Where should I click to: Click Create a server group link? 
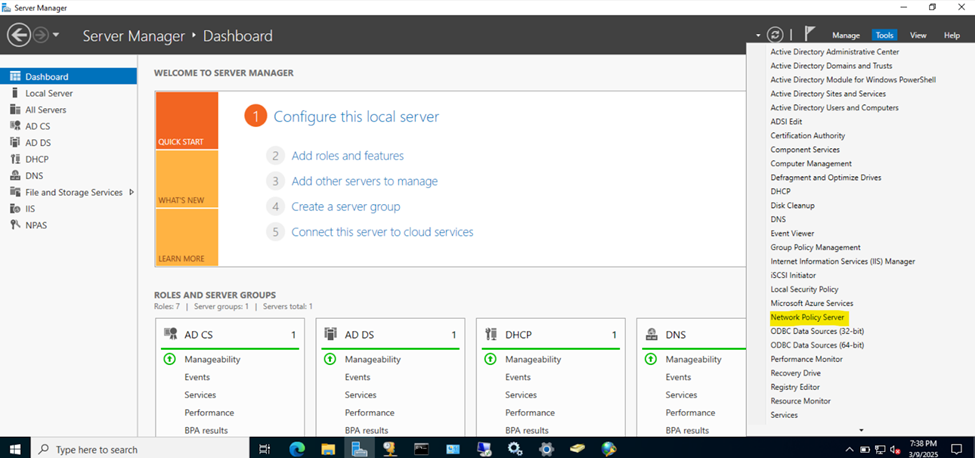pyautogui.click(x=346, y=207)
